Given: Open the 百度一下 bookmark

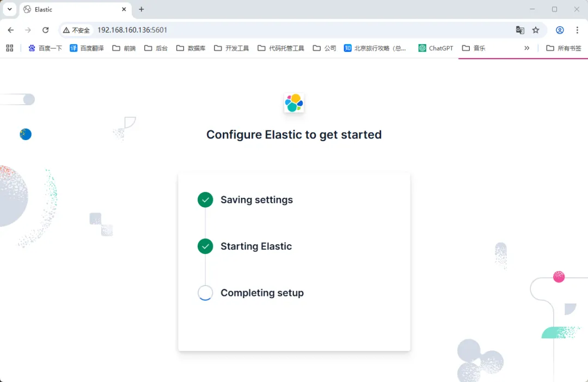Looking at the screenshot, I should (45, 48).
